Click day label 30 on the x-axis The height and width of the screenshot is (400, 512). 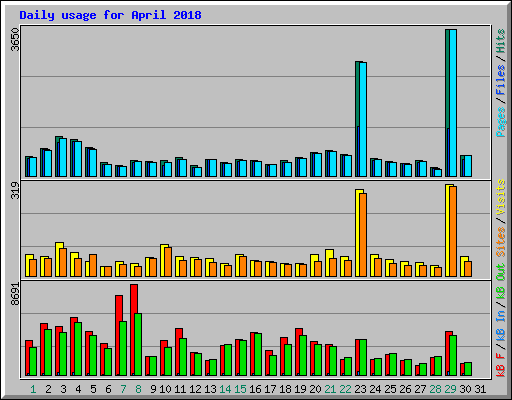coord(465,389)
